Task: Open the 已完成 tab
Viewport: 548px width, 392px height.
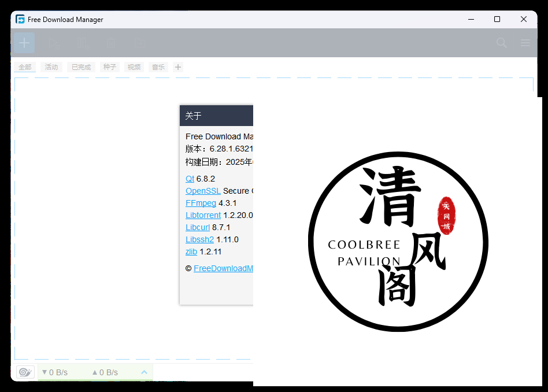Action: 81,67
